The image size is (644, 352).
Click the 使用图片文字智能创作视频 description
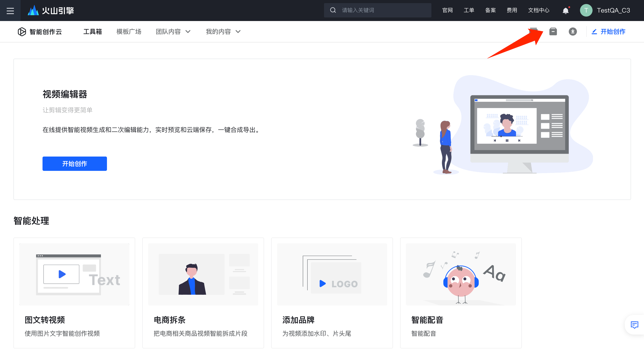(62, 333)
